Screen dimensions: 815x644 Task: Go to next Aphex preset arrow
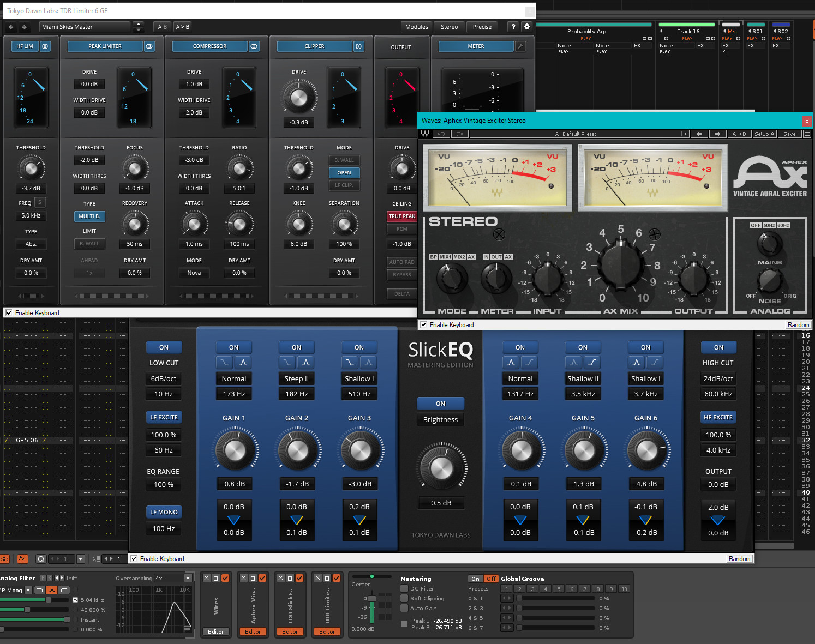point(718,134)
